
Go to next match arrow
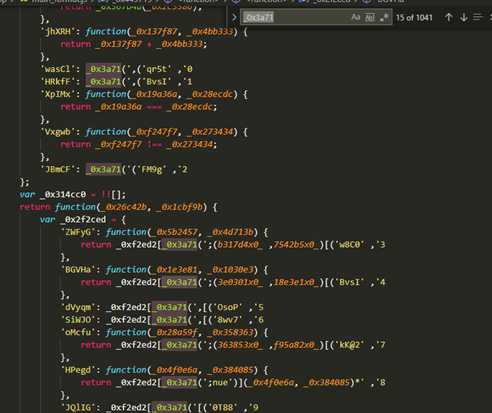464,17
